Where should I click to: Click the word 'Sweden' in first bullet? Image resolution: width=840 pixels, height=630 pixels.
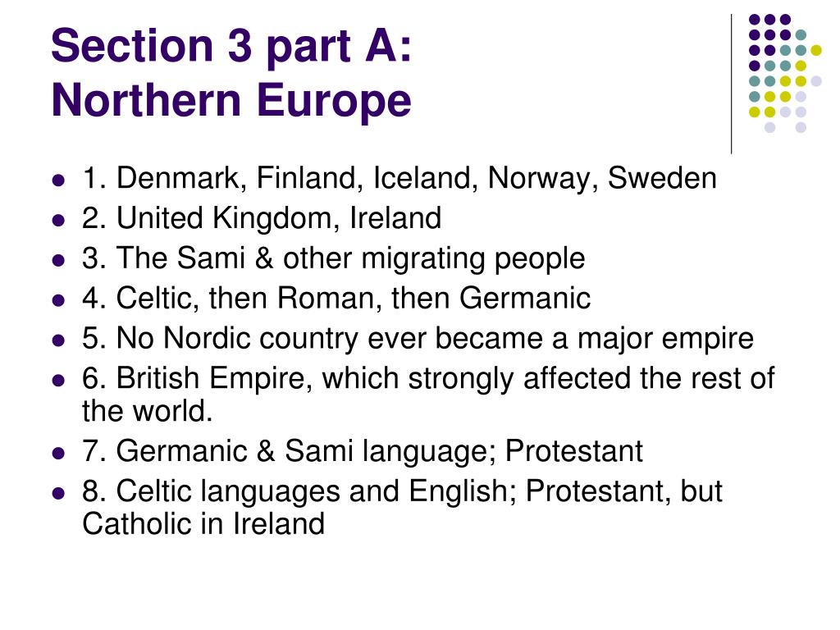pos(662,178)
